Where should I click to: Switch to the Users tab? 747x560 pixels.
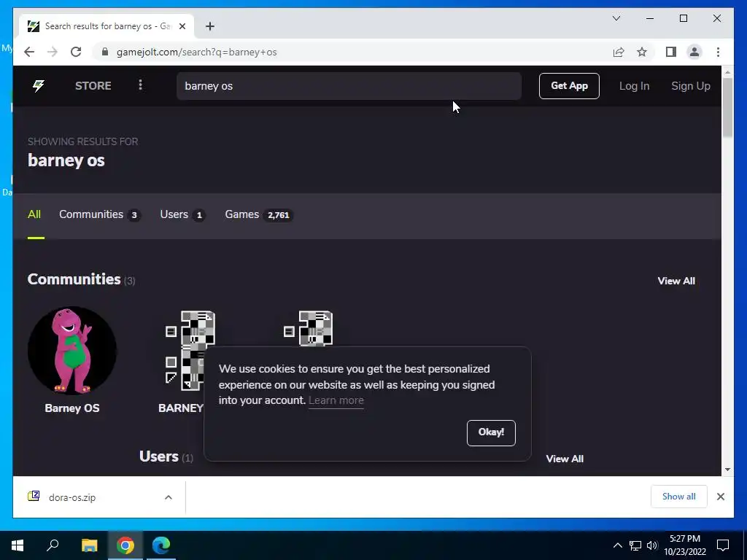(x=182, y=215)
